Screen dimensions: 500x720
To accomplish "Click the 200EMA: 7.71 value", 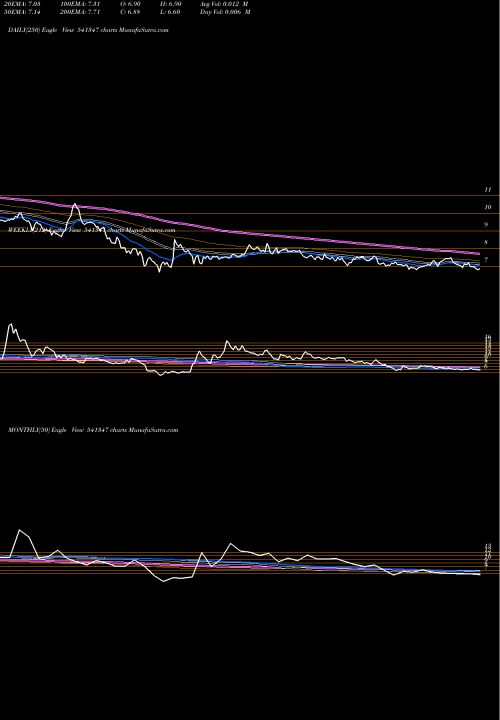I will pos(80,12).
